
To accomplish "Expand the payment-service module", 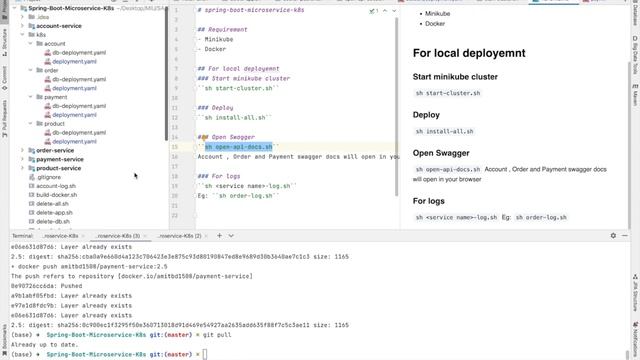I will [22, 159].
